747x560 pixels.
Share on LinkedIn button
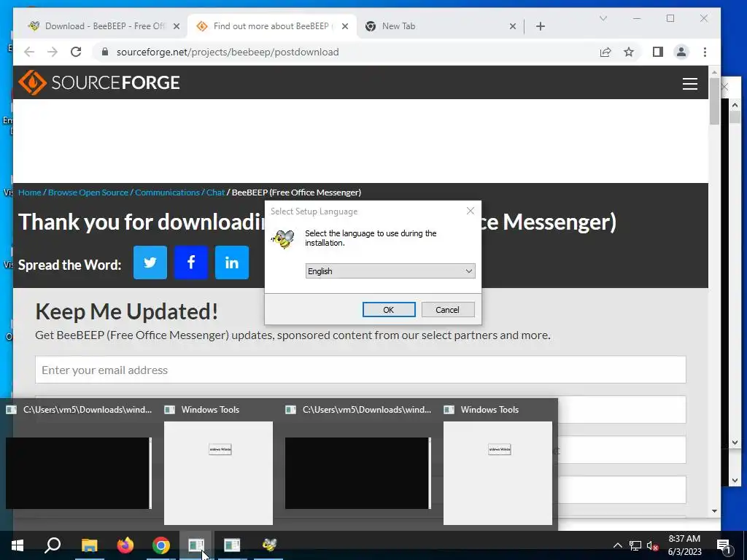(x=232, y=262)
